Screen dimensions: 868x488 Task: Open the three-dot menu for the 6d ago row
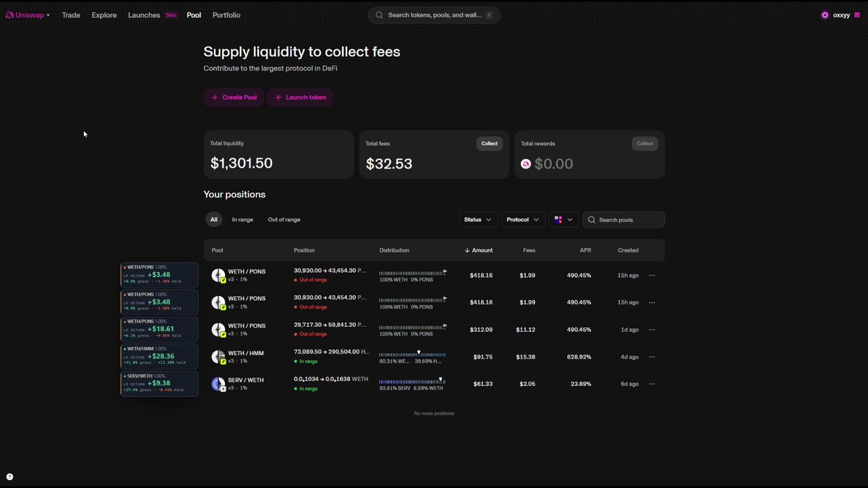pos(652,384)
